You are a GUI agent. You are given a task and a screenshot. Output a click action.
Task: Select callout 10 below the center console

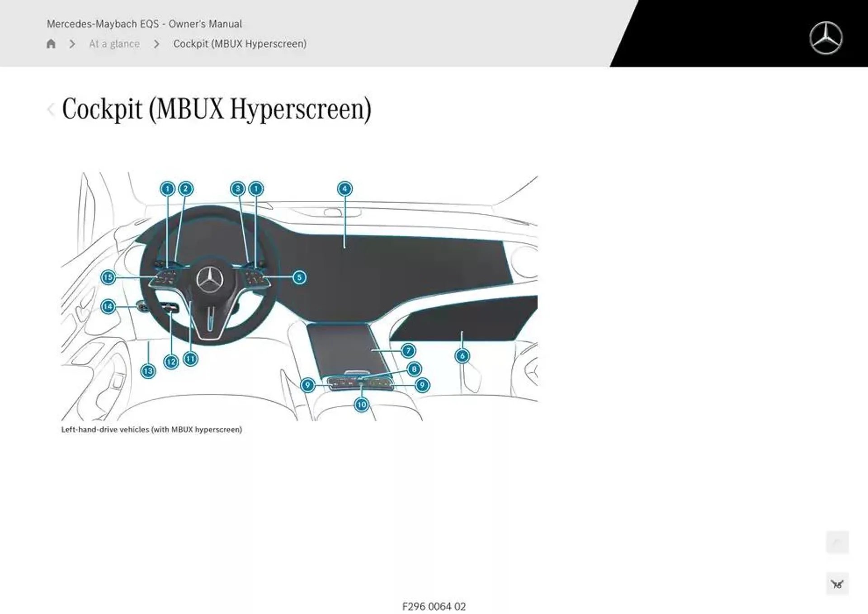pos(361,404)
